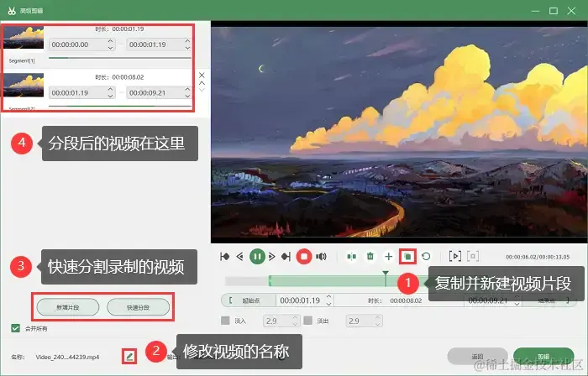
Task: Increase Segment 1 start time 00:00:00.00
Action: (110, 41)
